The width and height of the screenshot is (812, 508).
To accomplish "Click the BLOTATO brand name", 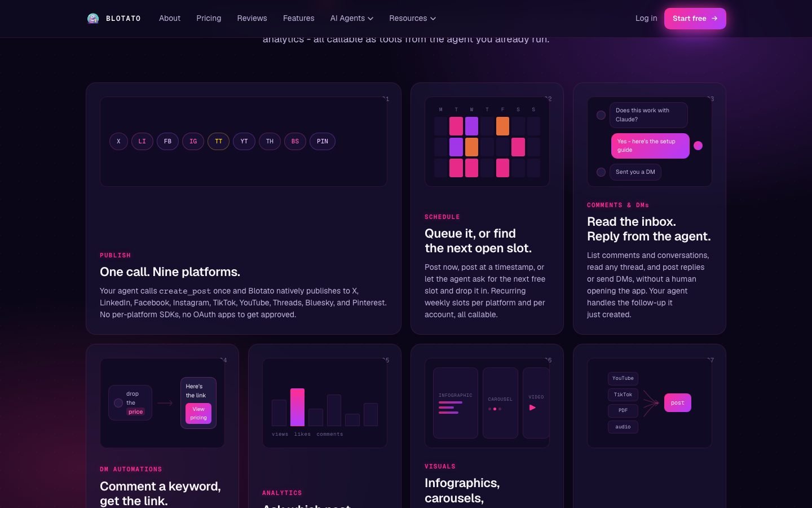I will click(123, 19).
